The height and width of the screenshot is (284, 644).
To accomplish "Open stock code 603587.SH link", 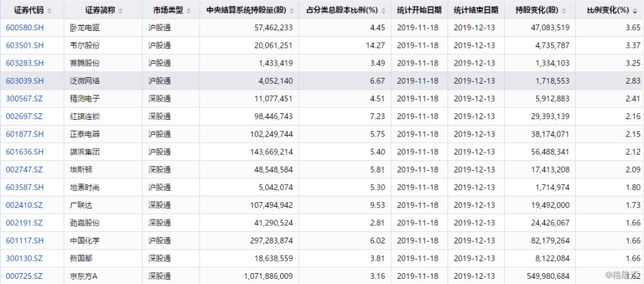I will tap(24, 187).
